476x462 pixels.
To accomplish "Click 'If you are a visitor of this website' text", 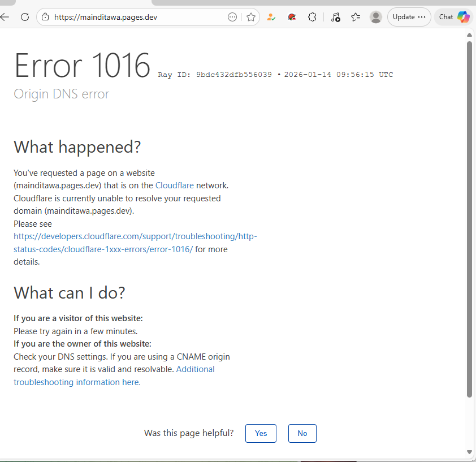I will pyautogui.click(x=78, y=318).
